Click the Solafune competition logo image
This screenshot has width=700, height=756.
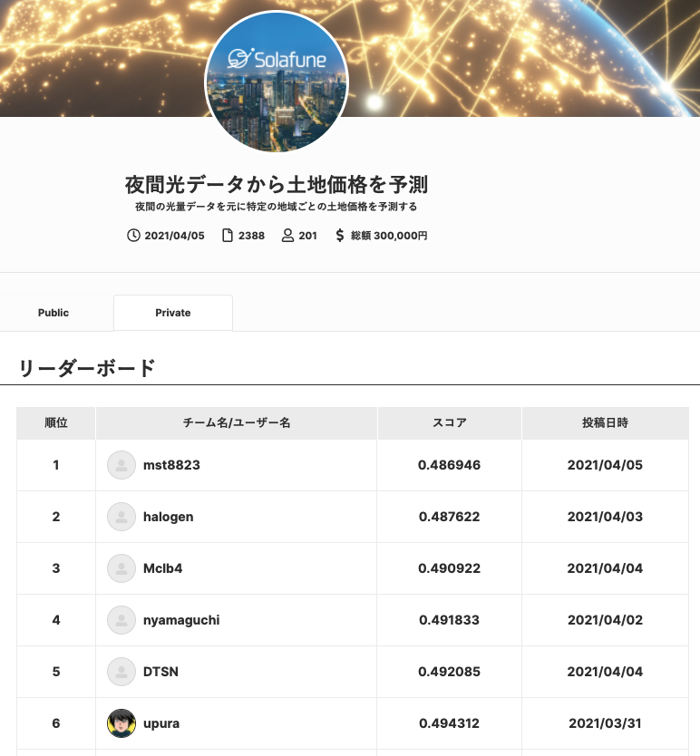(277, 82)
